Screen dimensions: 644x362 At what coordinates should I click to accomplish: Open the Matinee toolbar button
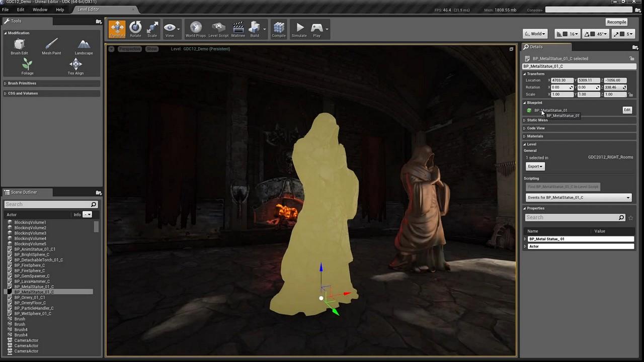coord(238,29)
